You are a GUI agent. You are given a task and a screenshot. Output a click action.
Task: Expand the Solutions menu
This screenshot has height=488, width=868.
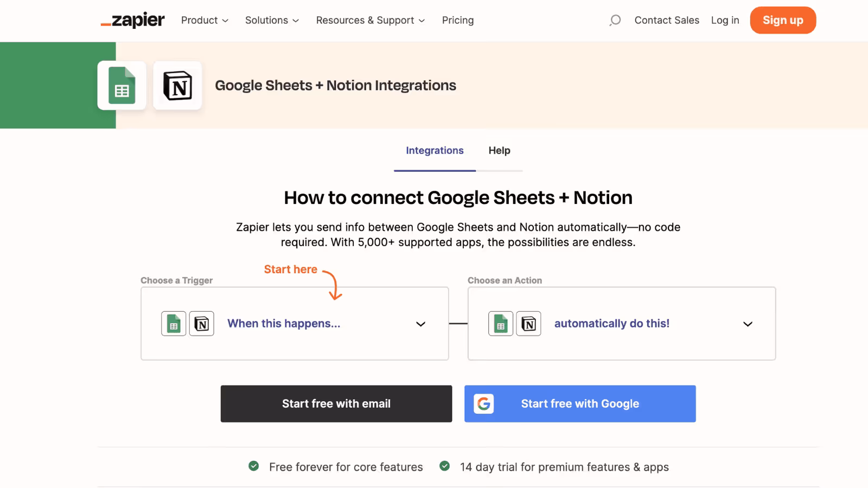(272, 21)
